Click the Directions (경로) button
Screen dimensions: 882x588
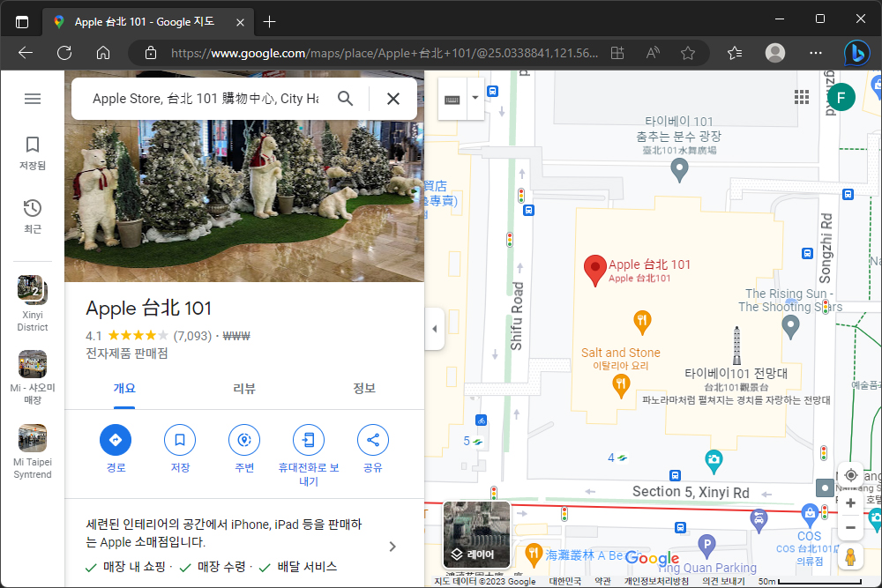click(116, 449)
